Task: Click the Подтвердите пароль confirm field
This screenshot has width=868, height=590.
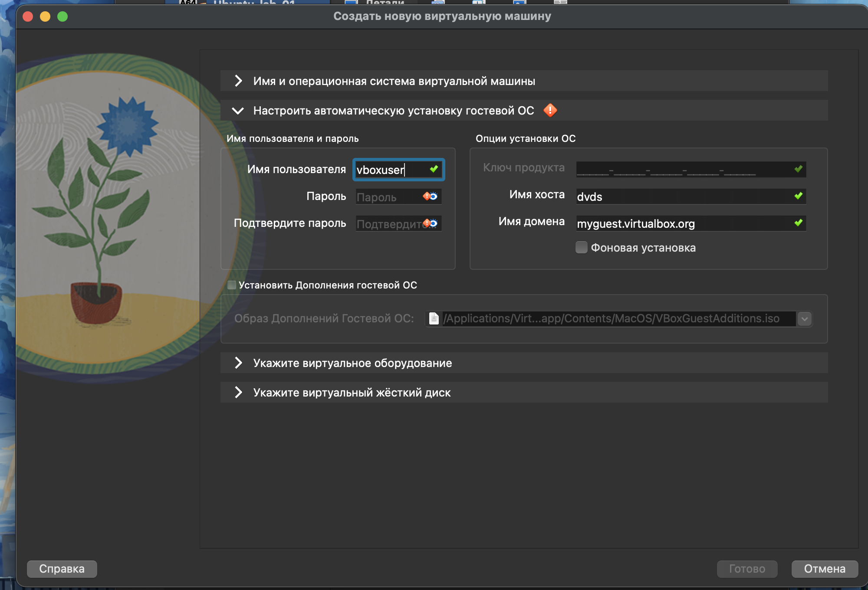Action: (398, 224)
